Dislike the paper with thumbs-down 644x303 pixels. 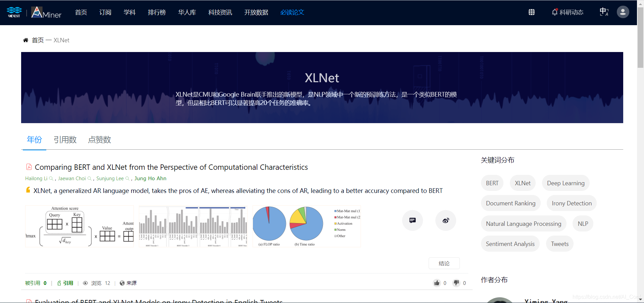pyautogui.click(x=456, y=283)
